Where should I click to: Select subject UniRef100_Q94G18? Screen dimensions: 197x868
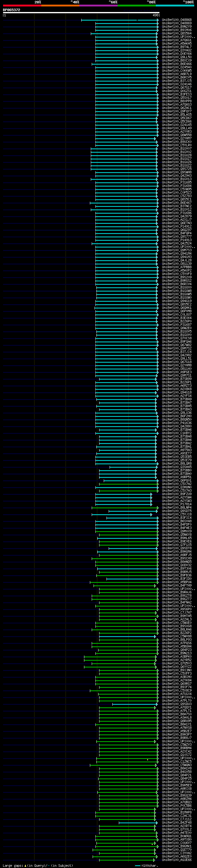pos(177,393)
